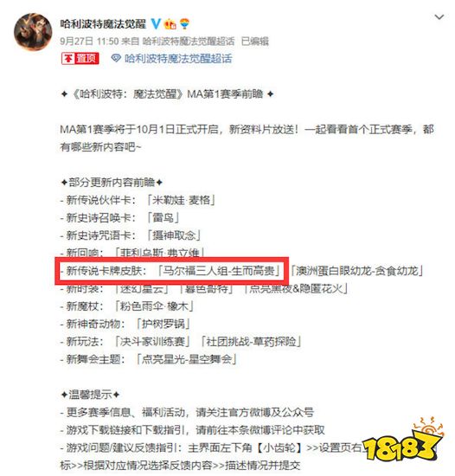Click the hot air balloon badge icon
Image resolution: width=455 pixels, height=476 pixels.
[x=184, y=24]
